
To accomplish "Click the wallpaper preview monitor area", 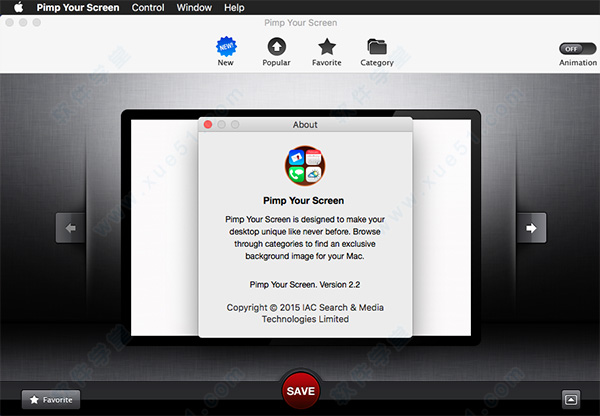I will (301, 228).
